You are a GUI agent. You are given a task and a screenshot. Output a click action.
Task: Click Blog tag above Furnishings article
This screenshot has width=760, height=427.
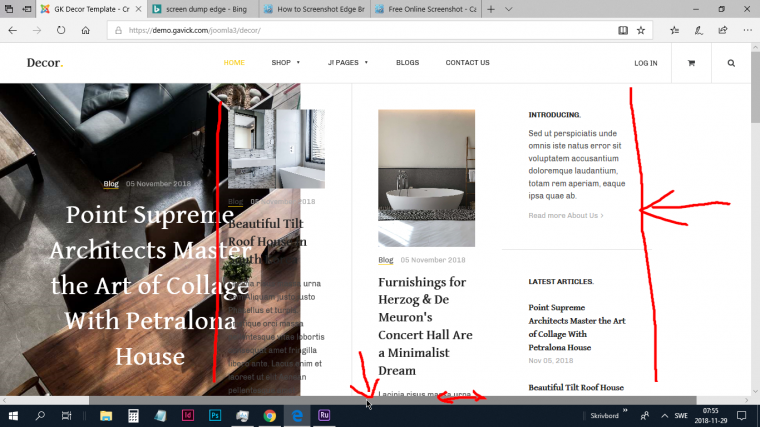386,260
